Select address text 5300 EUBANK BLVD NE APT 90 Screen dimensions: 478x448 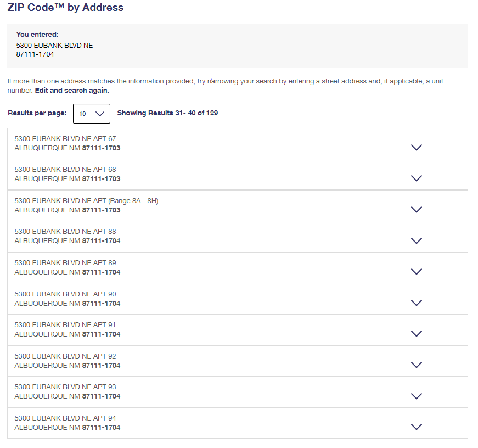tap(65, 294)
